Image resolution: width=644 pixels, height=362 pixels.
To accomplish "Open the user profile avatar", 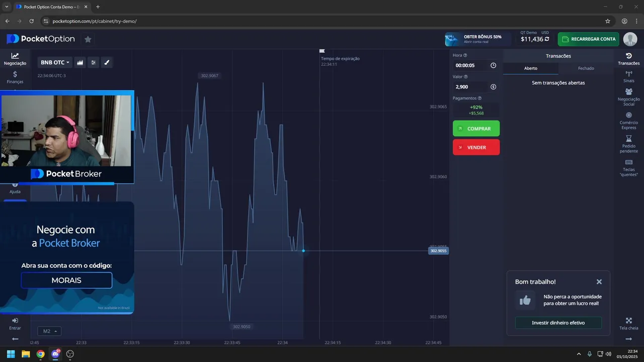I will click(630, 39).
